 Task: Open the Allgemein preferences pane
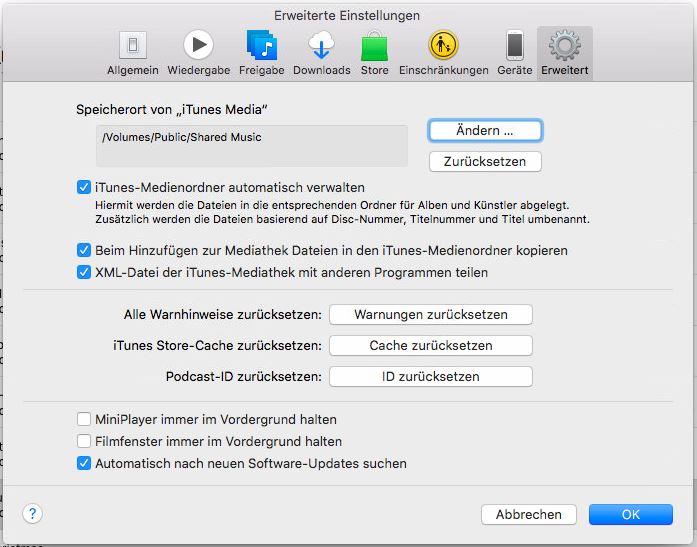click(x=132, y=53)
